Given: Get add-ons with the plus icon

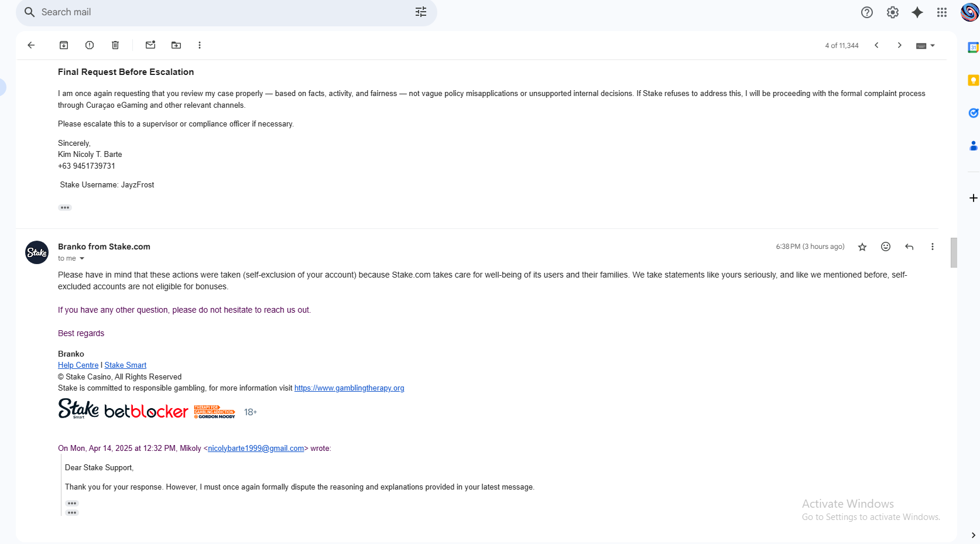Looking at the screenshot, I should (x=973, y=198).
